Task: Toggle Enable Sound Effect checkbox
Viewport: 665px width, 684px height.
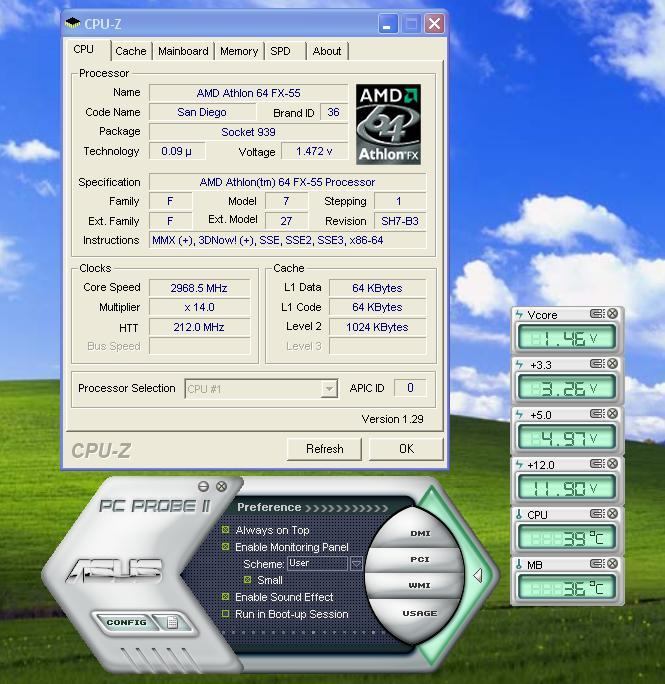Action: (226, 596)
